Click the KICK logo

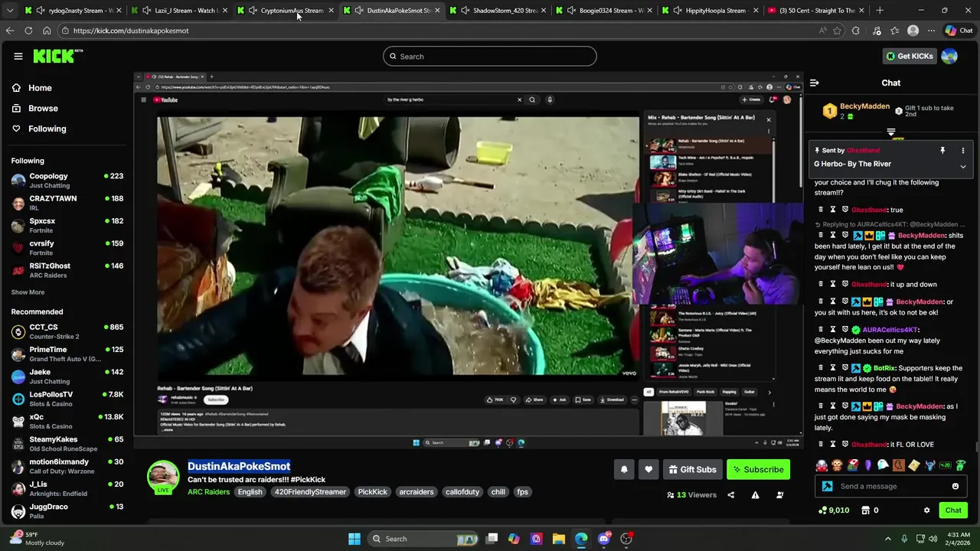[x=57, y=56]
